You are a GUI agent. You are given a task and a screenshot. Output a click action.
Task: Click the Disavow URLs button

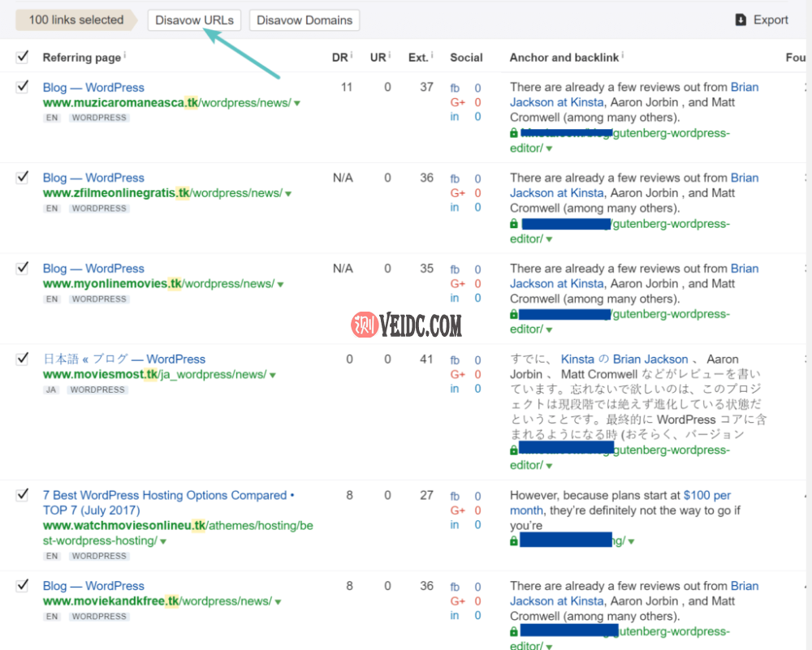click(194, 20)
